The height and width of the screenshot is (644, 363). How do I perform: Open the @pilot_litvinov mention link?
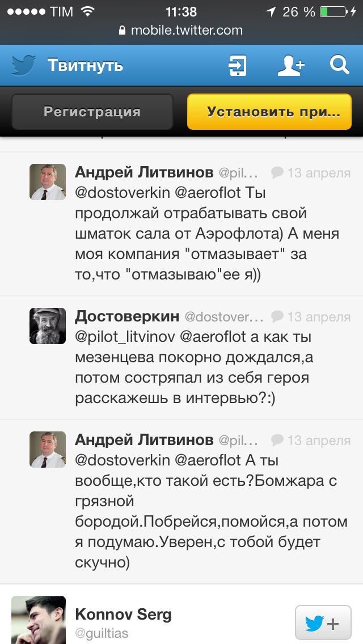coord(124,337)
